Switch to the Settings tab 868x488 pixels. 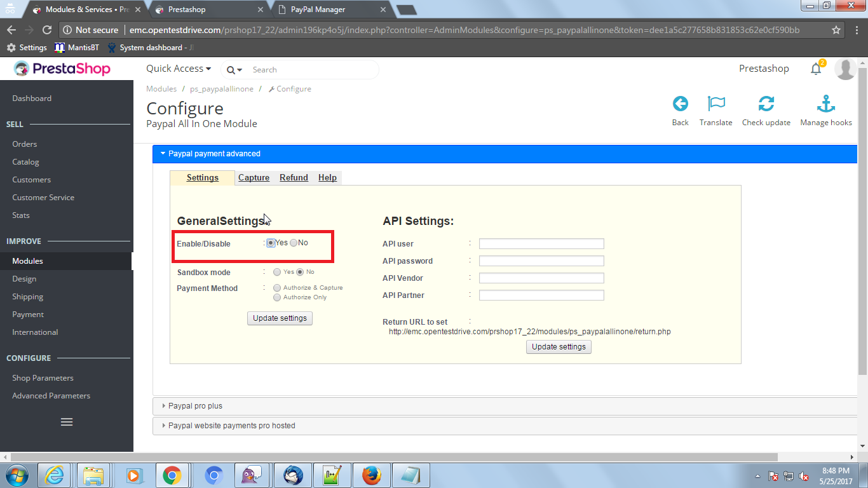(x=203, y=178)
